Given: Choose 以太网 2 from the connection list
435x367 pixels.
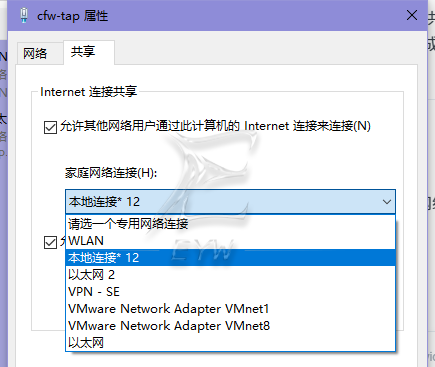Looking at the screenshot, I should click(230, 275).
